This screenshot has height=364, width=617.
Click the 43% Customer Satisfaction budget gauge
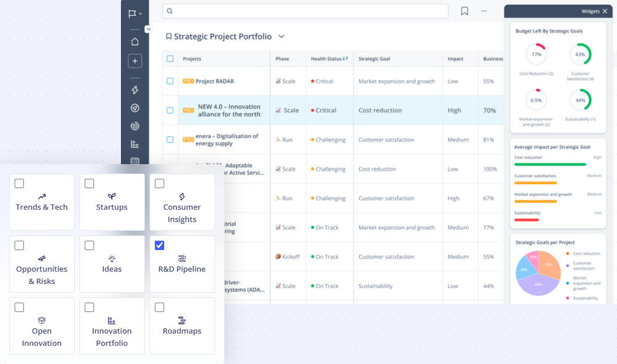click(580, 54)
